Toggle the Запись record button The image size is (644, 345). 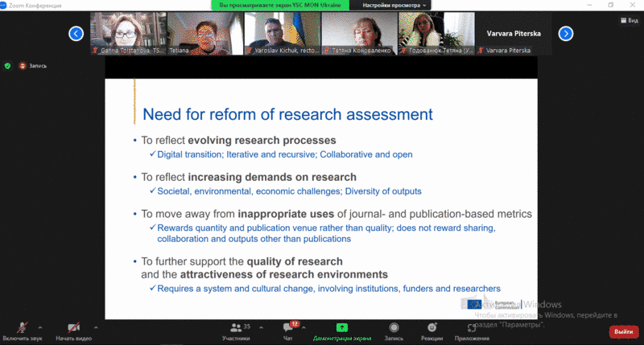(x=394, y=331)
